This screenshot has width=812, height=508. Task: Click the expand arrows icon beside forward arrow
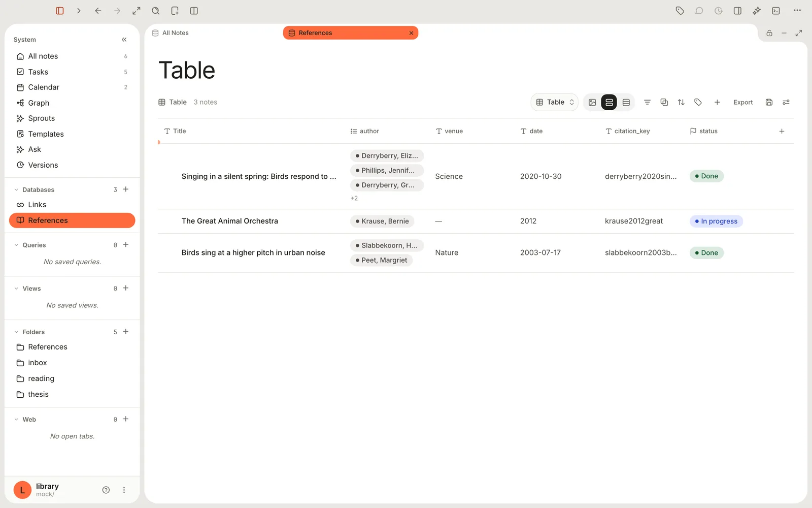[137, 11]
